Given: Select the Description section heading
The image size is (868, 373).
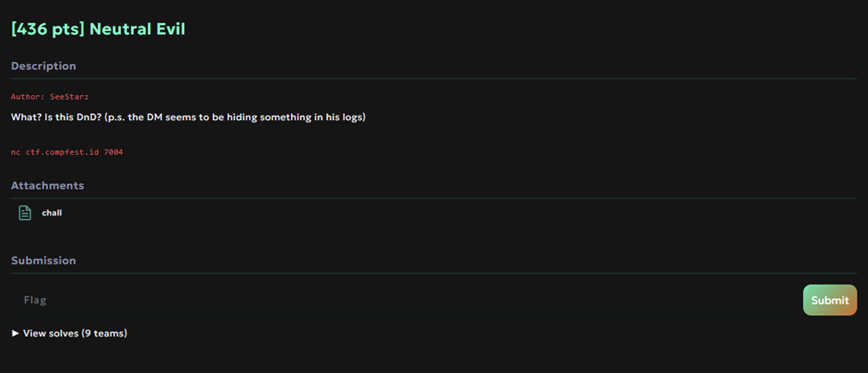Looking at the screenshot, I should [44, 66].
